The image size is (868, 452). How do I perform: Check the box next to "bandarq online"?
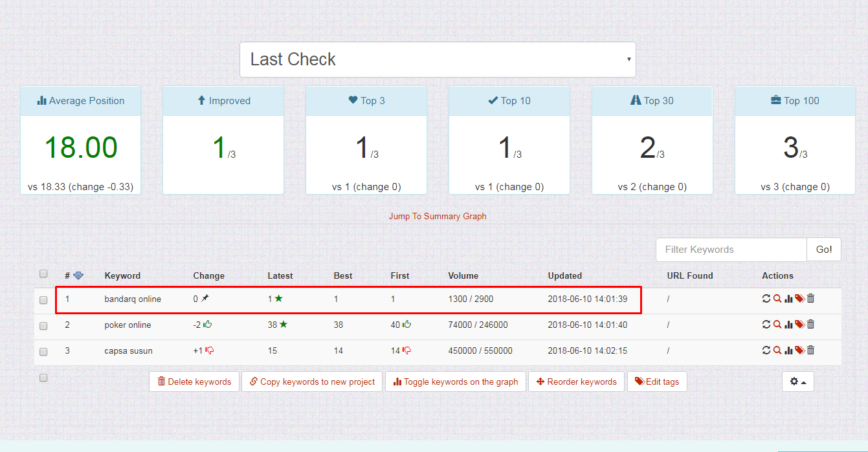(x=43, y=299)
